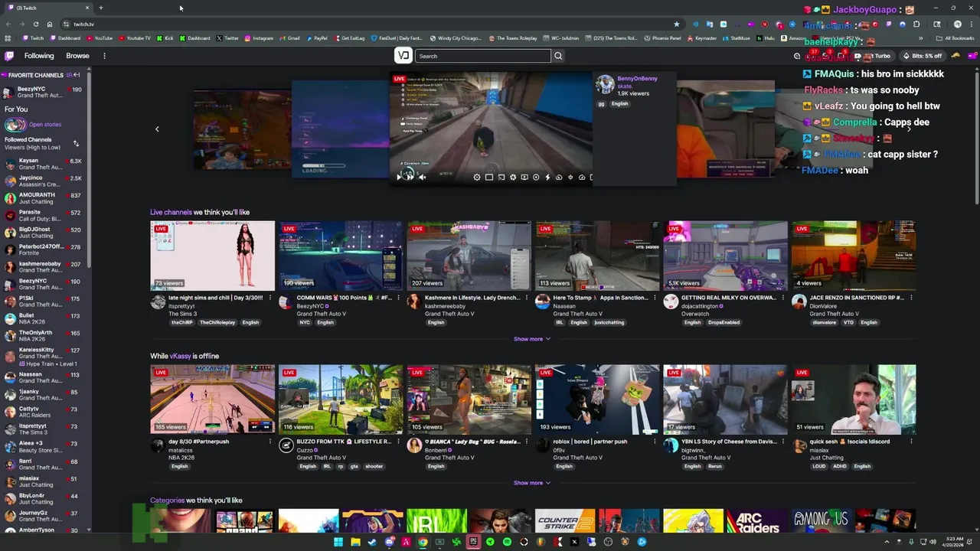The height and width of the screenshot is (551, 980).
Task: Open Chrome from the taskbar
Action: (423, 542)
